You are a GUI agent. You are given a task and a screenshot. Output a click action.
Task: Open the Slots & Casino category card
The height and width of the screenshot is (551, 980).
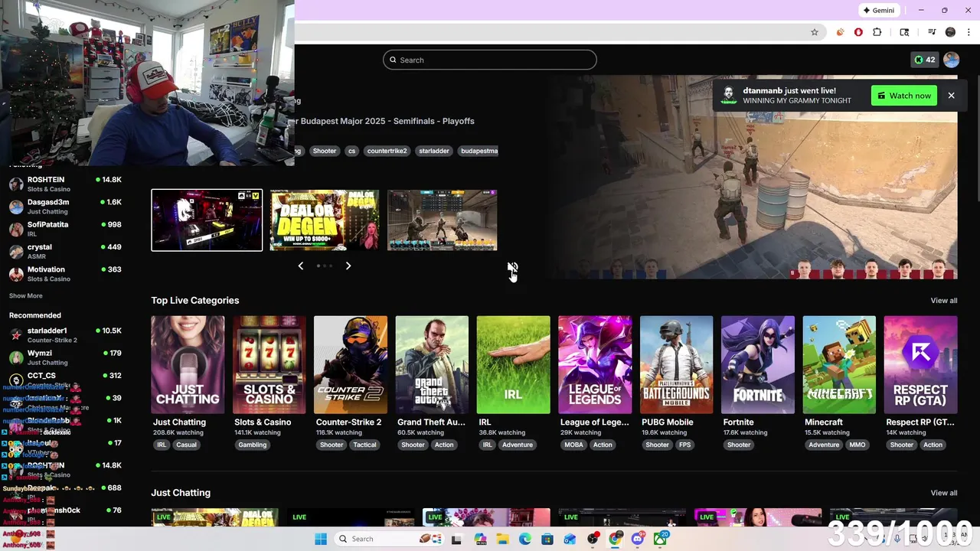click(269, 365)
